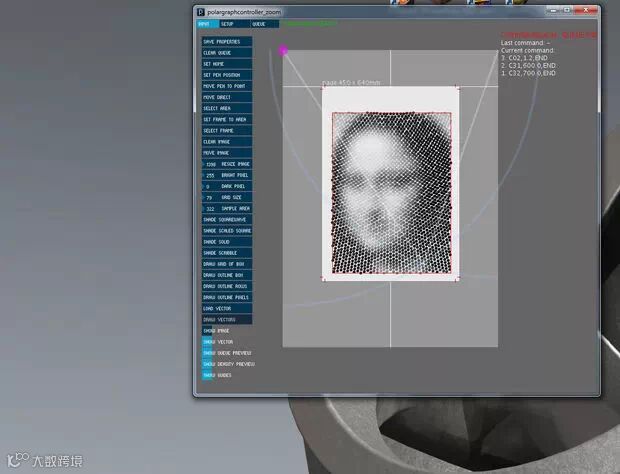620x474 pixels.
Task: Switch to the Setup tab
Action: click(234, 24)
